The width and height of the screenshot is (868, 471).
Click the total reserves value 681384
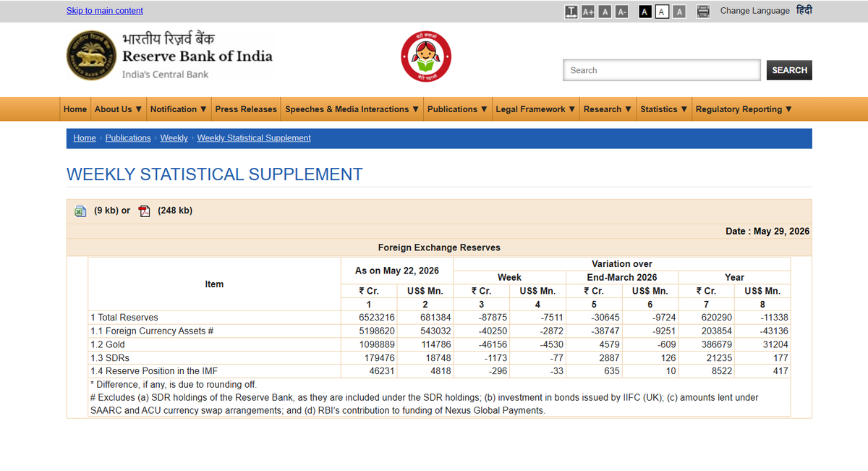pos(436,318)
